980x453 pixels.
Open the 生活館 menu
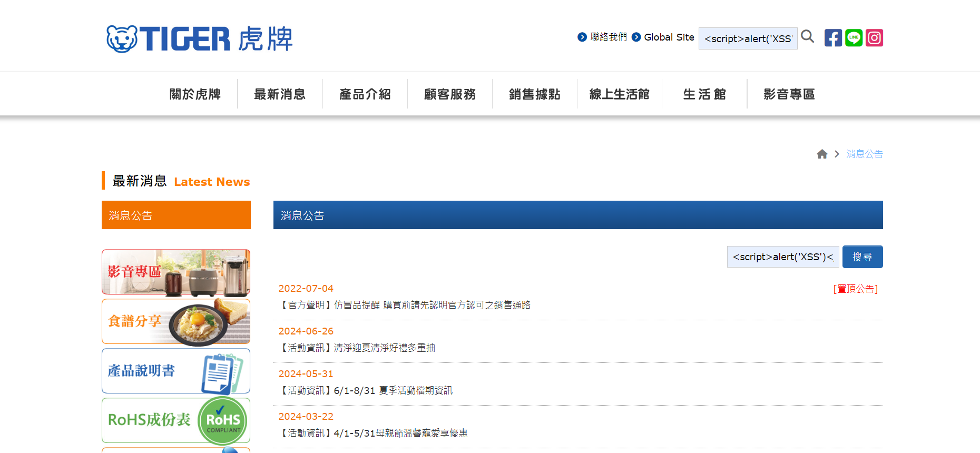pos(704,94)
